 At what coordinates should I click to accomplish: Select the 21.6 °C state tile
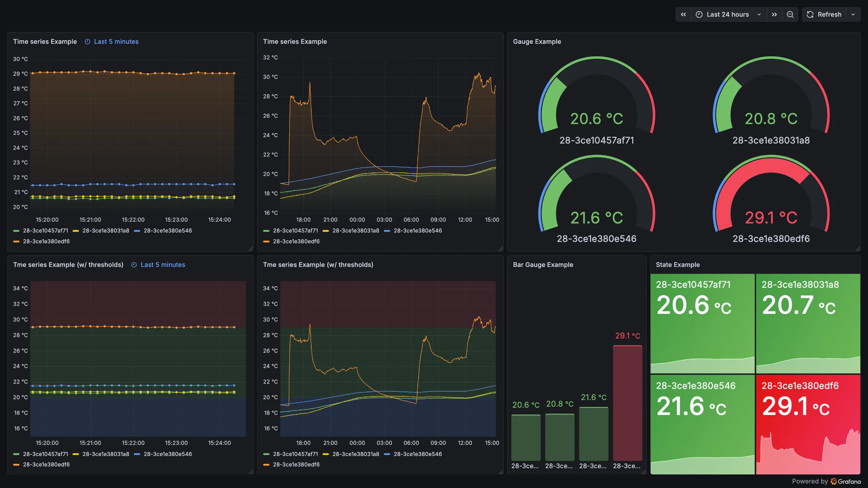(x=702, y=424)
